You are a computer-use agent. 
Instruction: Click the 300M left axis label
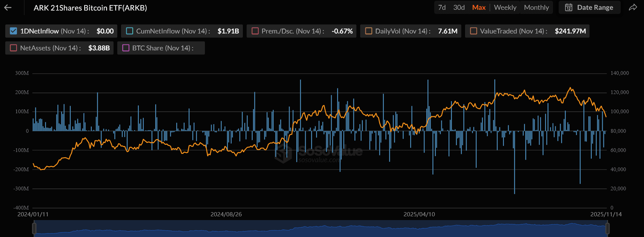tap(22, 73)
